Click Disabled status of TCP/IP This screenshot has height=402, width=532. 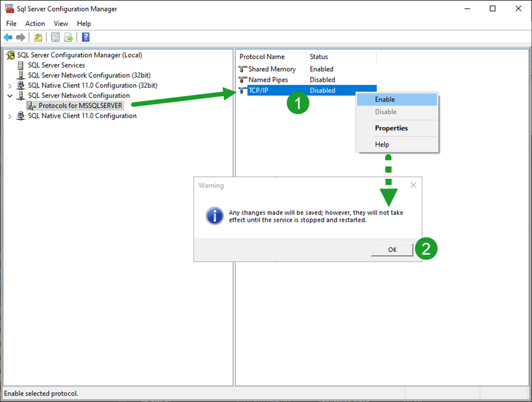[323, 91]
